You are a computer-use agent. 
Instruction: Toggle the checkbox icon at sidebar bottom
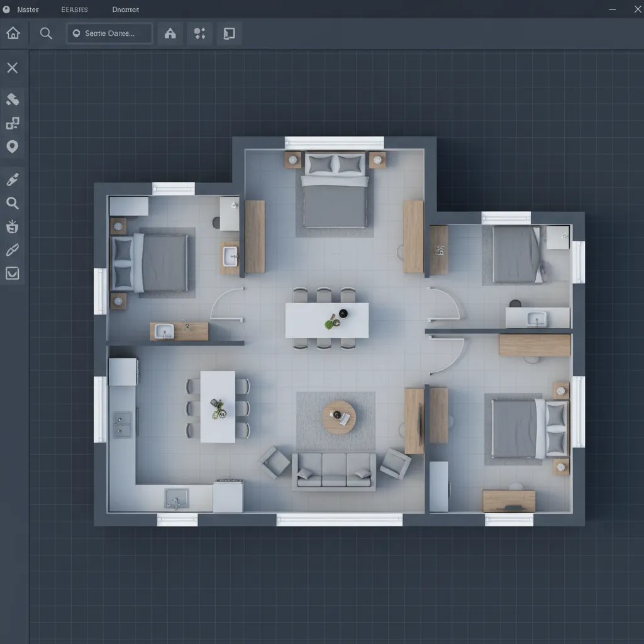click(x=13, y=273)
